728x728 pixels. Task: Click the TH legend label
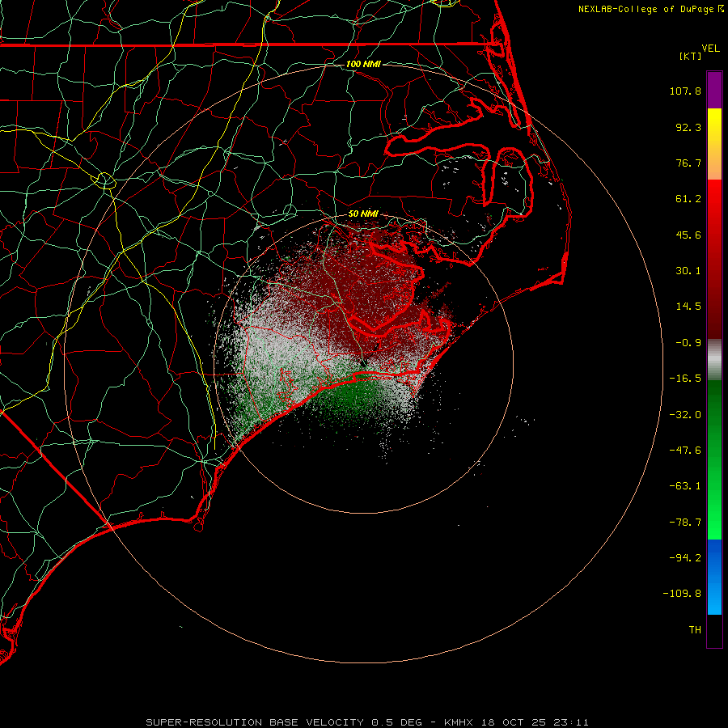pyautogui.click(x=695, y=629)
